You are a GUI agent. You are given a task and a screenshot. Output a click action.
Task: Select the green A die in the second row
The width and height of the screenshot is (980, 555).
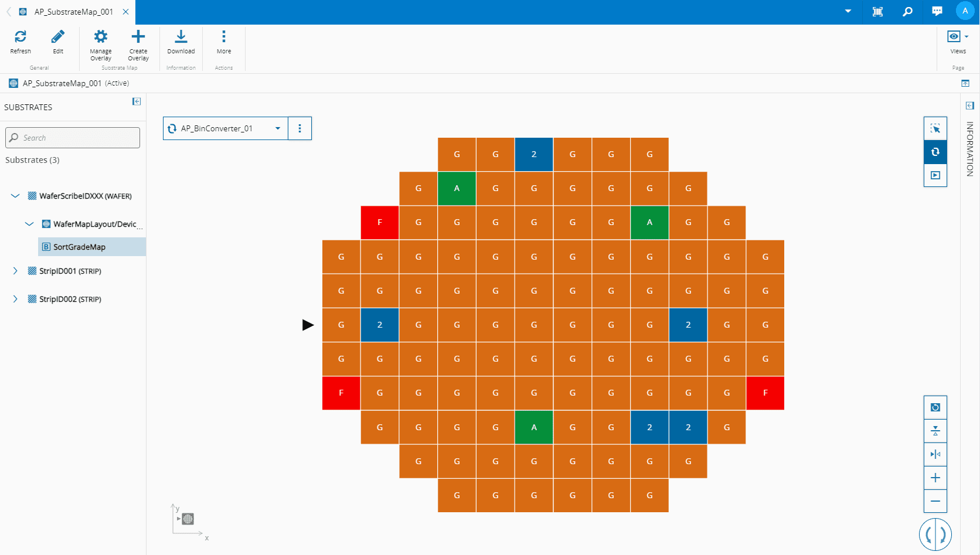[x=457, y=188]
